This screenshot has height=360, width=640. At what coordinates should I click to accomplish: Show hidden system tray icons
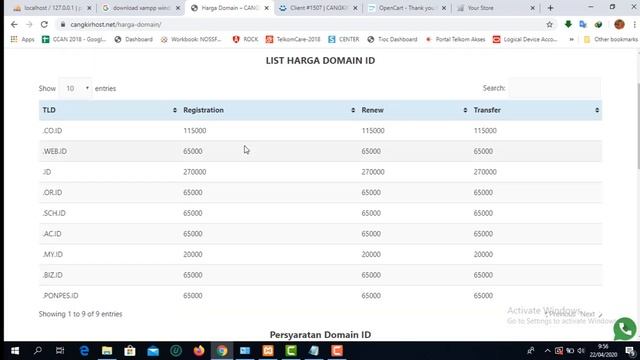[547, 351]
